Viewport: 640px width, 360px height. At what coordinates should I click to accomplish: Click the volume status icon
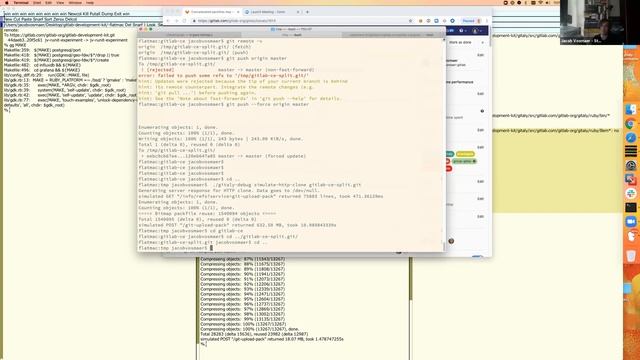(x=547, y=2)
